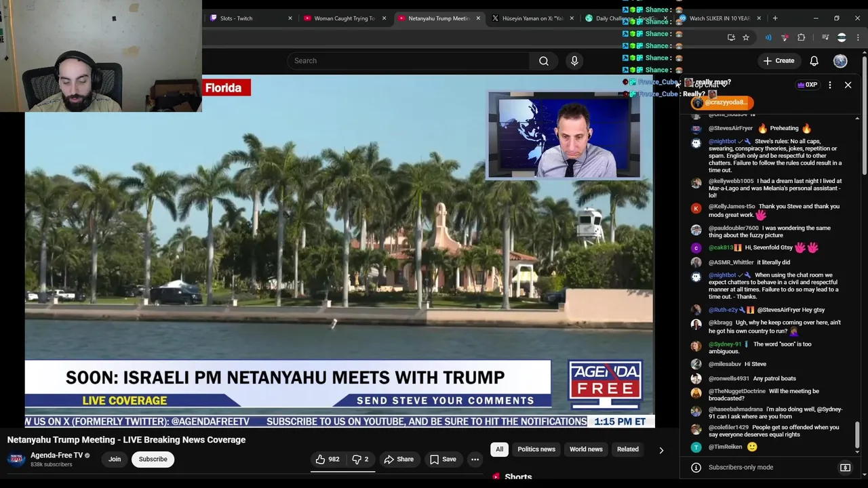Viewport: 868px width, 488px height.
Task: Share the Netanyahu Trump Meeting video
Action: click(399, 460)
